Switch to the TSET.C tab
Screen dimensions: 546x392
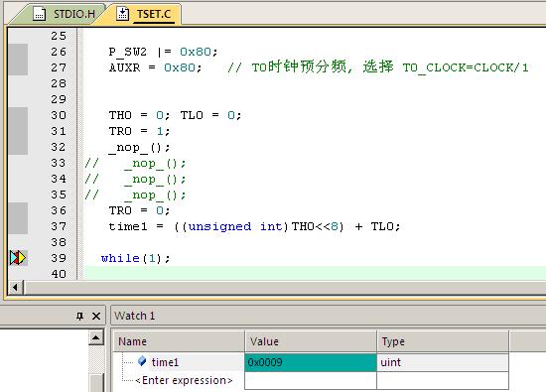146,14
